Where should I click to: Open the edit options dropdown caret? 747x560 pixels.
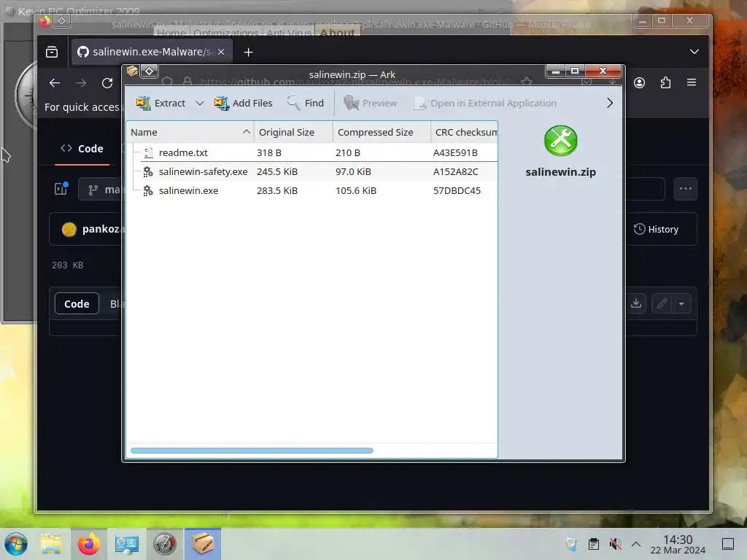point(682,304)
